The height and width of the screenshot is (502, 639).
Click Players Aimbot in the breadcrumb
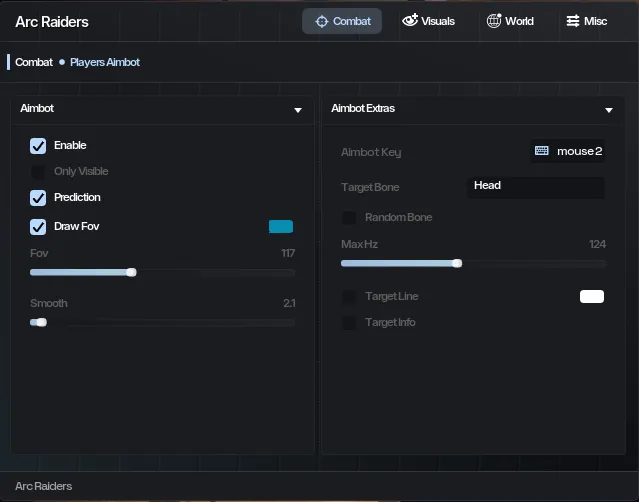[105, 62]
